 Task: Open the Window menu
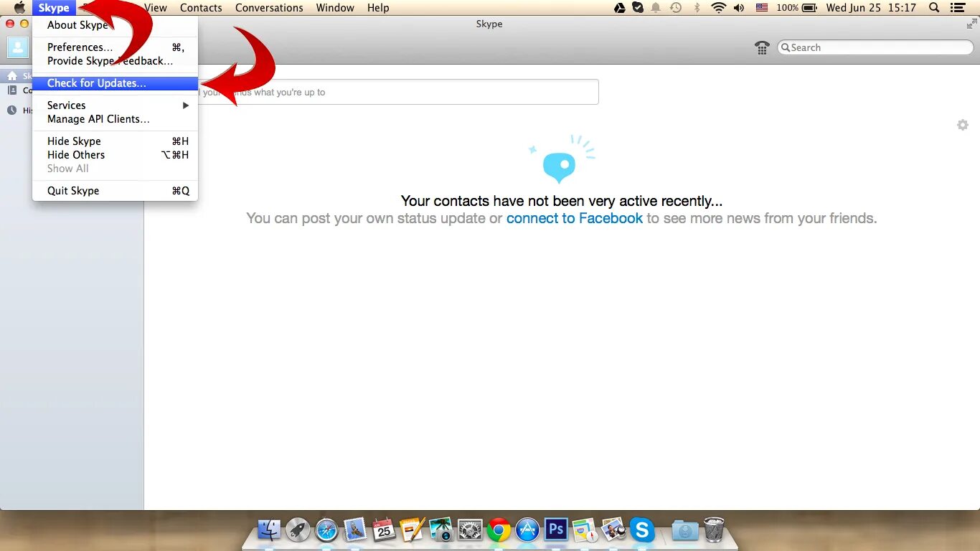click(335, 8)
